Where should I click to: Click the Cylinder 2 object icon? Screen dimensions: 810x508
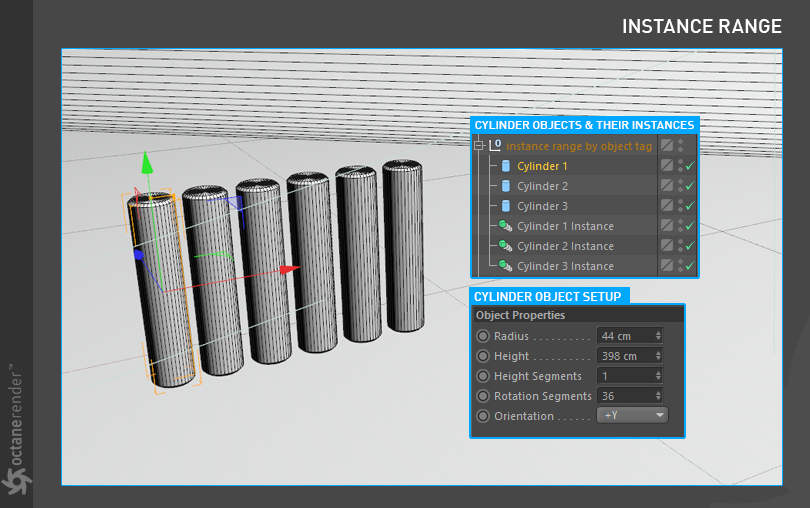(506, 186)
